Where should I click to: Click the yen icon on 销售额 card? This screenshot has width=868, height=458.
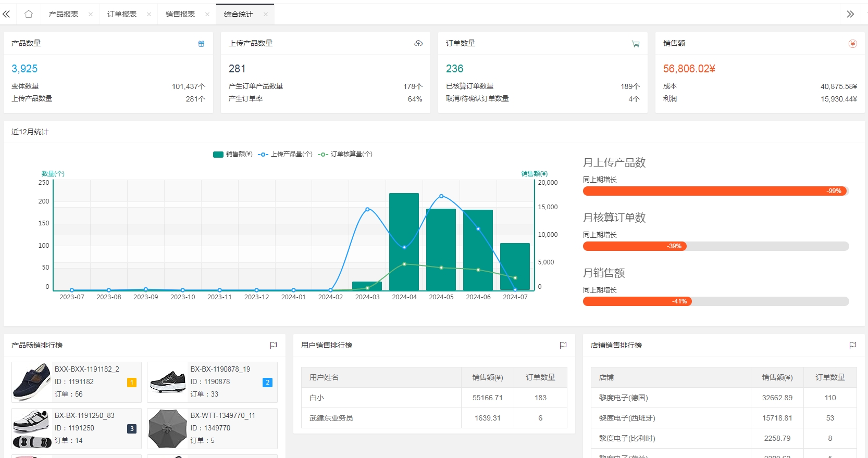click(853, 44)
